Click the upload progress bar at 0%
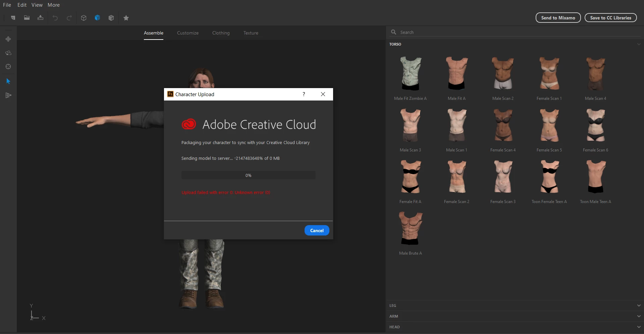The width and height of the screenshot is (644, 334). 249,175
